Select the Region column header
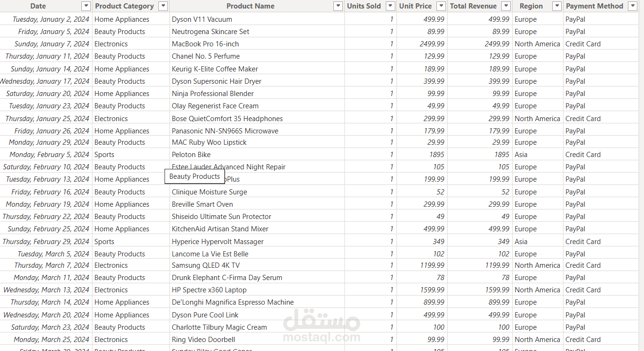This screenshot has width=644, height=351. coord(531,6)
